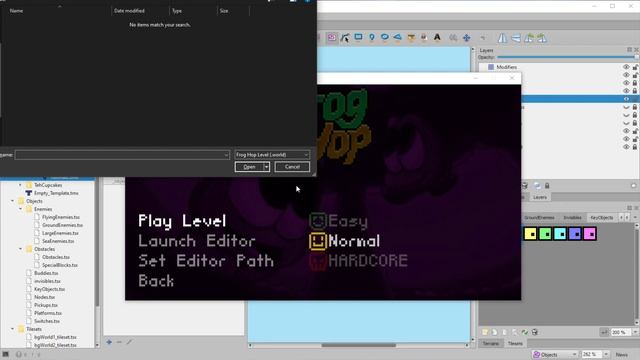Click the green replace tileset icon
Image resolution: width=640 pixels, height=360 pixels.
click(524, 332)
